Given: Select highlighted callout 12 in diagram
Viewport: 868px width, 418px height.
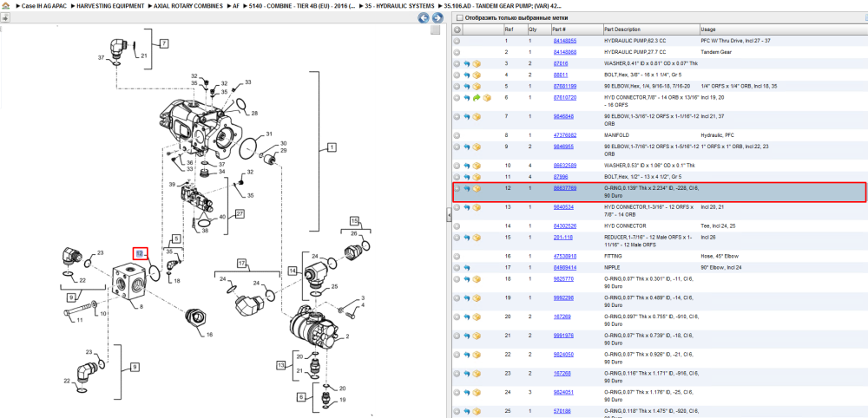Looking at the screenshot, I should pos(140,253).
